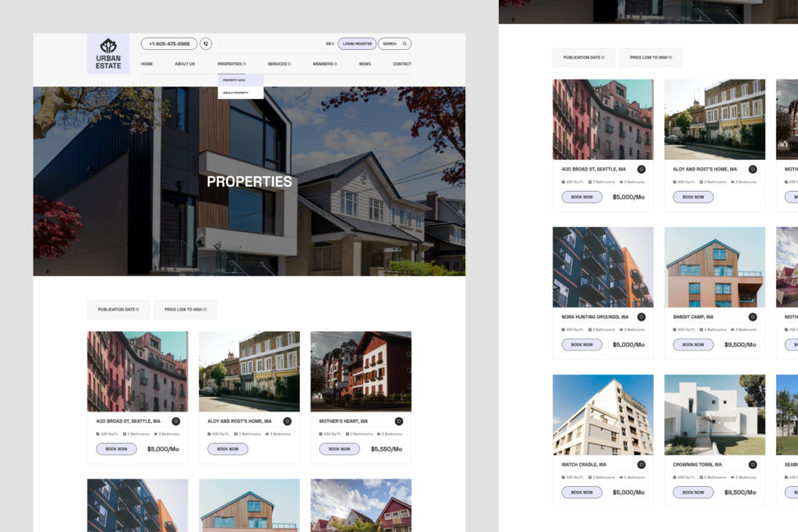Book Now for Crowning Town
The height and width of the screenshot is (532, 798).
click(693, 492)
